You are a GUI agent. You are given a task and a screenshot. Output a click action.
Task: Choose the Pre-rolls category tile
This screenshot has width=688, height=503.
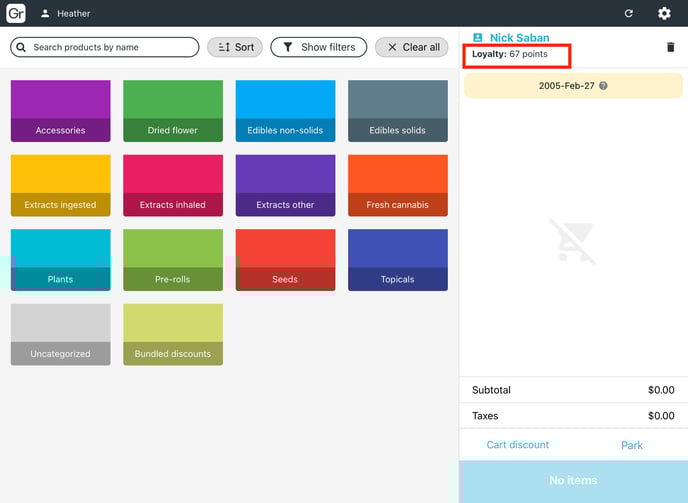(173, 260)
